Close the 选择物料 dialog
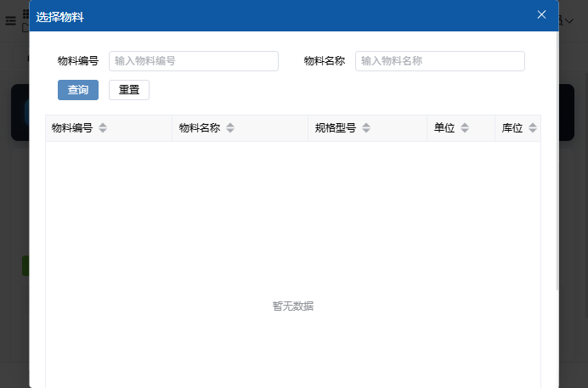Screen dimensions: 588x388 click(x=541, y=14)
